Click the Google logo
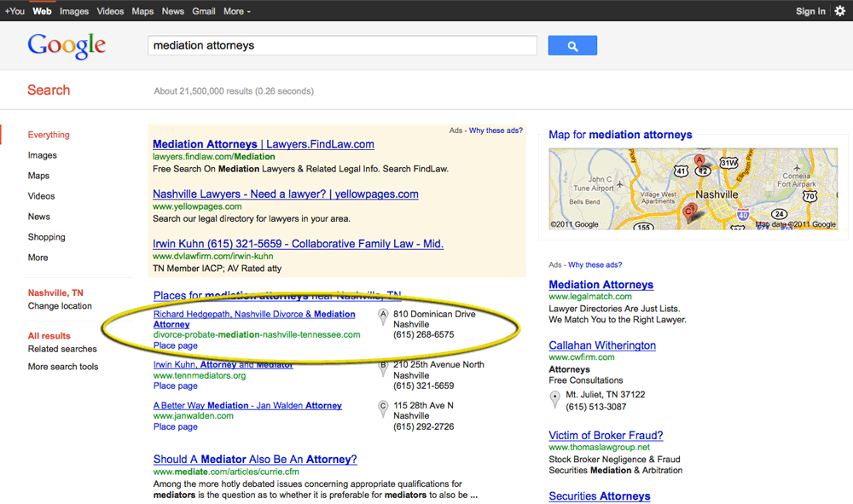The image size is (853, 504). coord(67,46)
